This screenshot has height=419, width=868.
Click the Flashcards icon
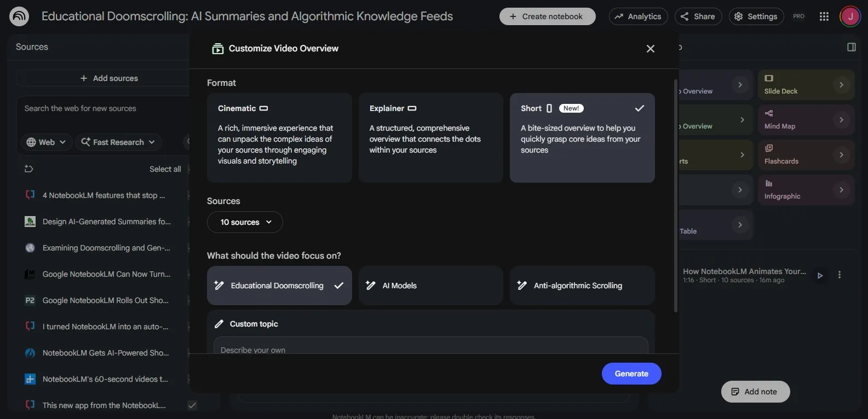[x=769, y=148]
